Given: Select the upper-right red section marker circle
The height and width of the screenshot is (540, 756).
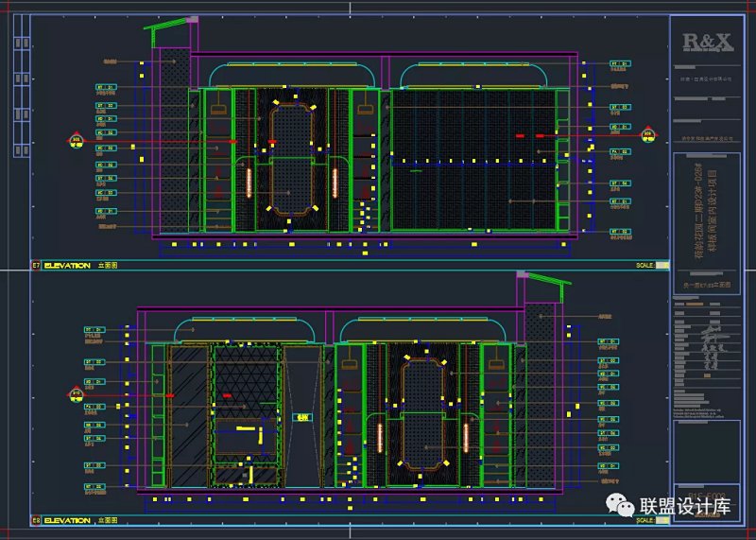Looking at the screenshot, I should [648, 135].
